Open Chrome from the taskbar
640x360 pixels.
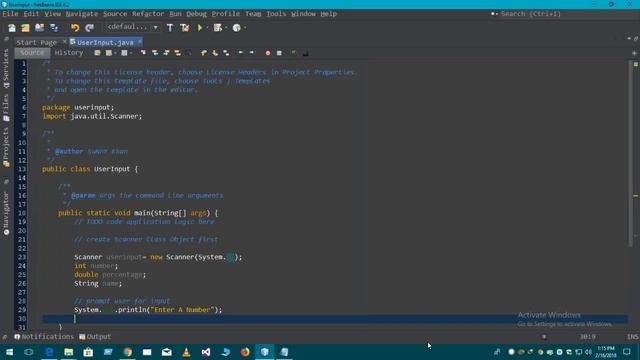pos(127,352)
